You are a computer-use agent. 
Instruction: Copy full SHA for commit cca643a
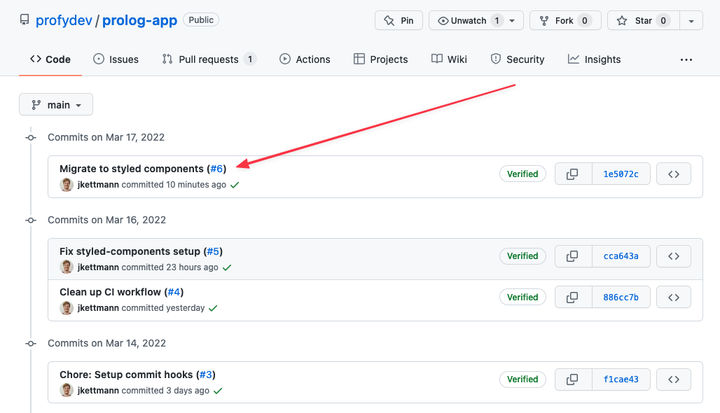click(x=573, y=256)
